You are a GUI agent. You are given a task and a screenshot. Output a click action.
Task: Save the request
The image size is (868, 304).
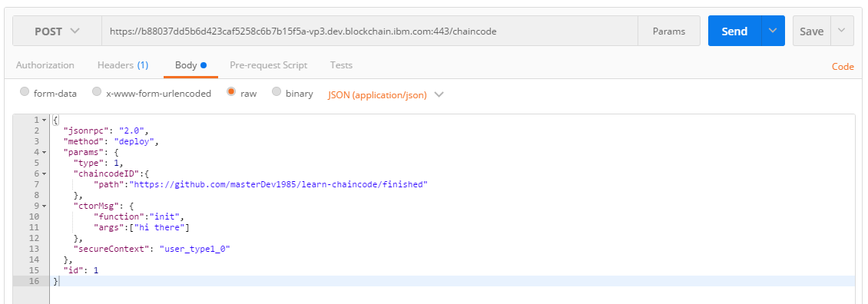click(811, 31)
